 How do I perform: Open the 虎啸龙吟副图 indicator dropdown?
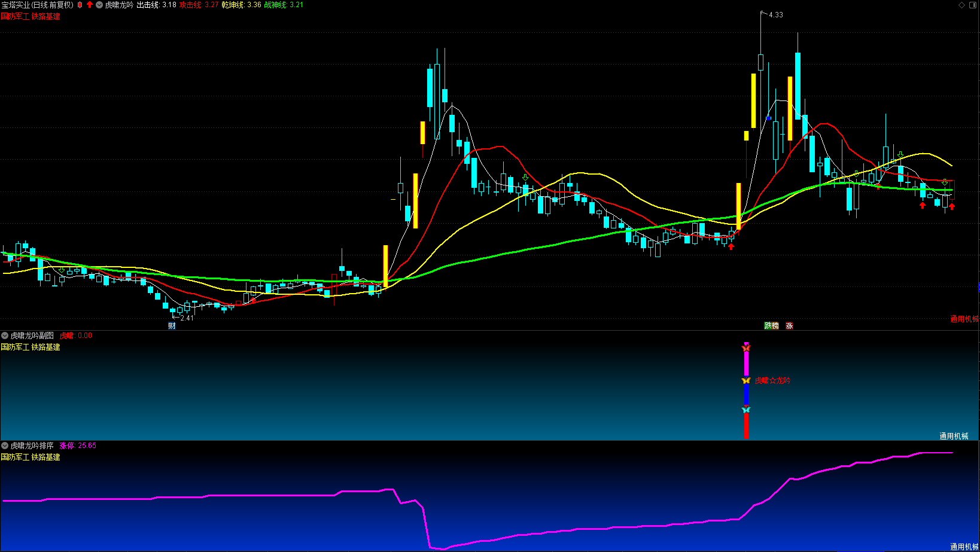point(5,336)
